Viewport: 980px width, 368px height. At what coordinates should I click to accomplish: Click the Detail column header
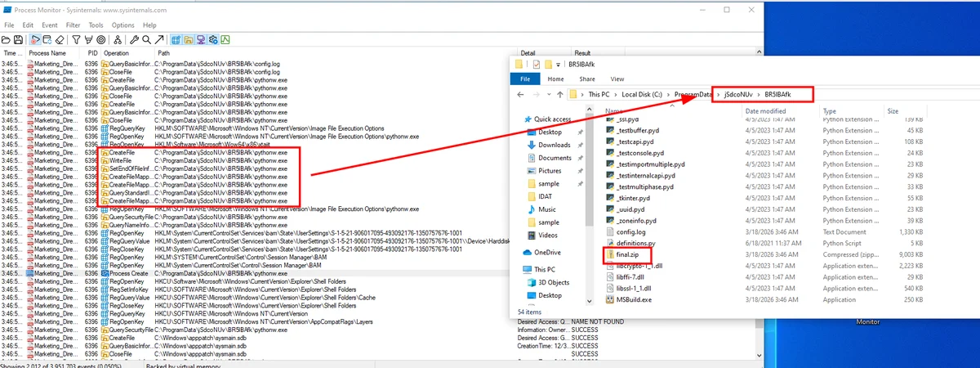pyautogui.click(x=529, y=53)
